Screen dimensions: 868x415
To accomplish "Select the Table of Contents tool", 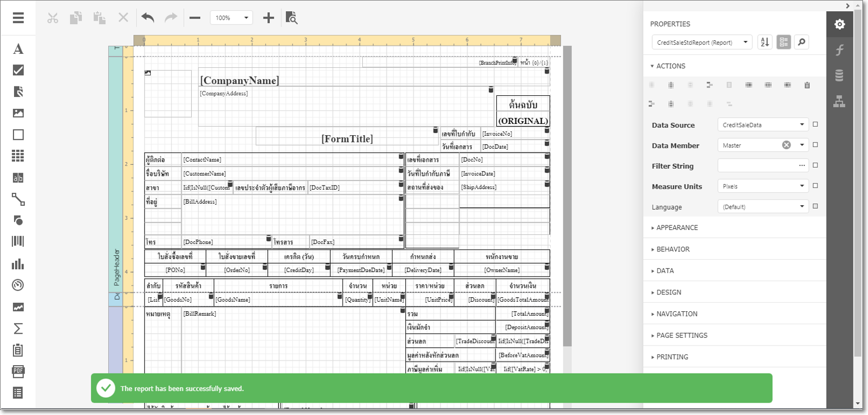I will [18, 393].
